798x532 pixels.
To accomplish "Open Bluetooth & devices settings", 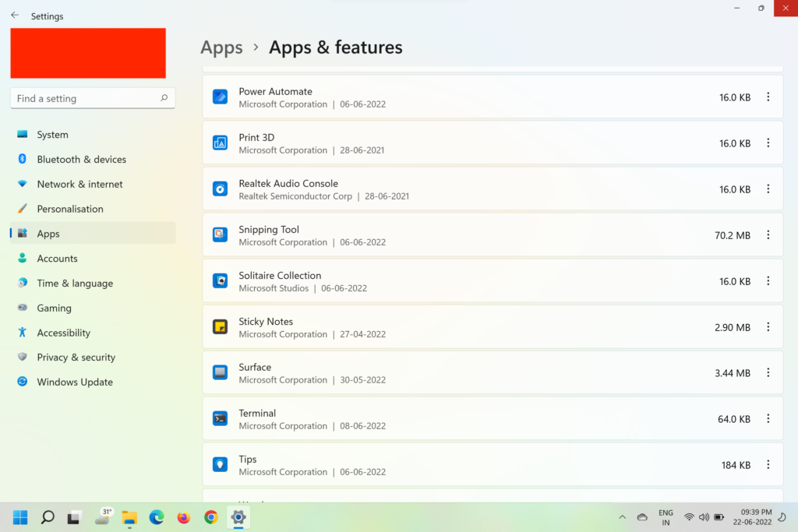I will click(81, 159).
